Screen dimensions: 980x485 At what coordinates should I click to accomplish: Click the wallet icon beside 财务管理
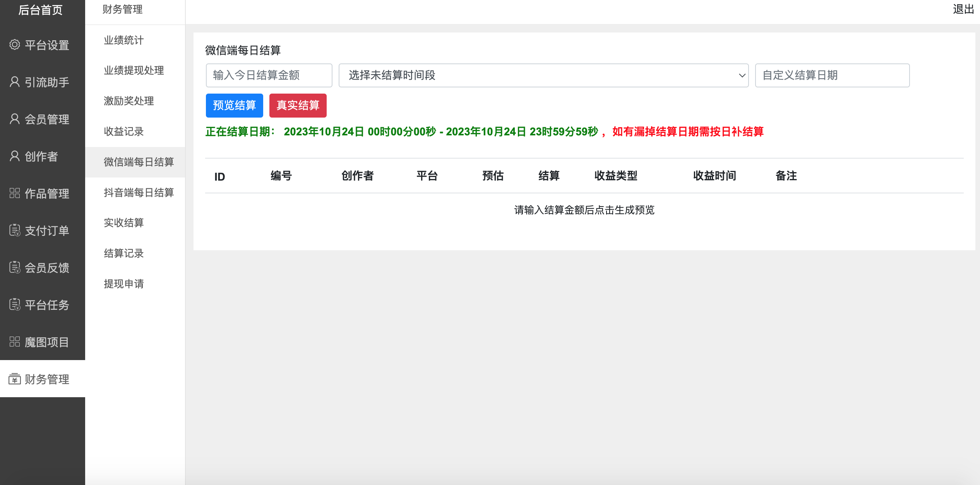tap(15, 379)
